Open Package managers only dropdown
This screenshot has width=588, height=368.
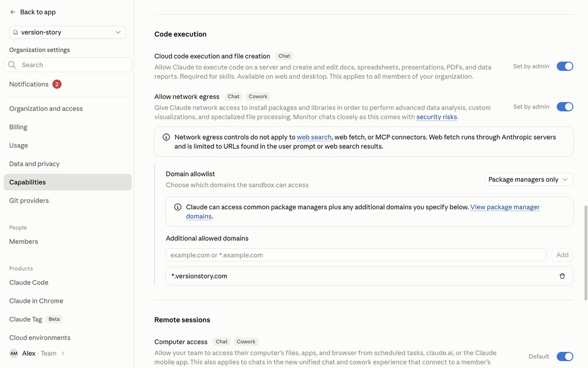point(529,179)
